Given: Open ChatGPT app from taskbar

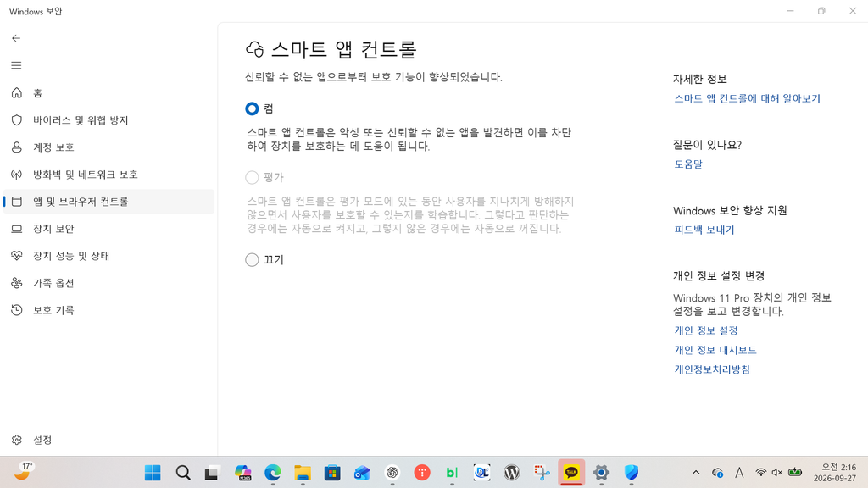Looking at the screenshot, I should 392,473.
